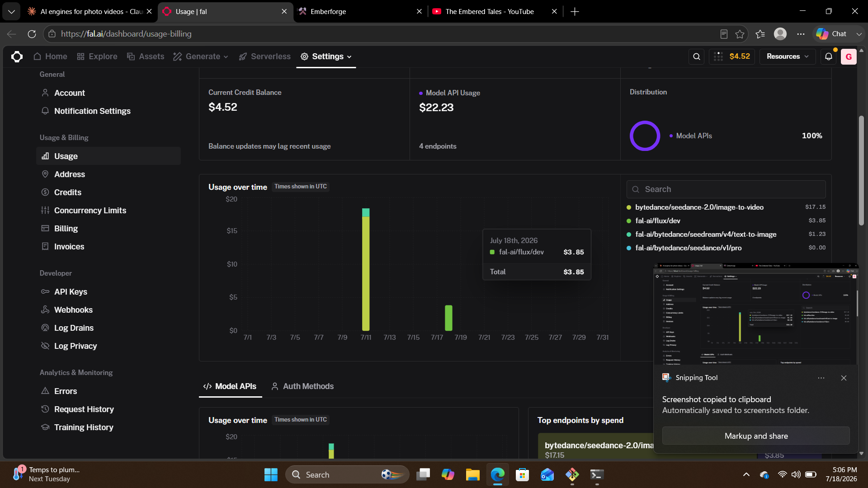This screenshot has width=868, height=488.
Task: Click the $4.52 credit balance button
Action: pos(732,56)
